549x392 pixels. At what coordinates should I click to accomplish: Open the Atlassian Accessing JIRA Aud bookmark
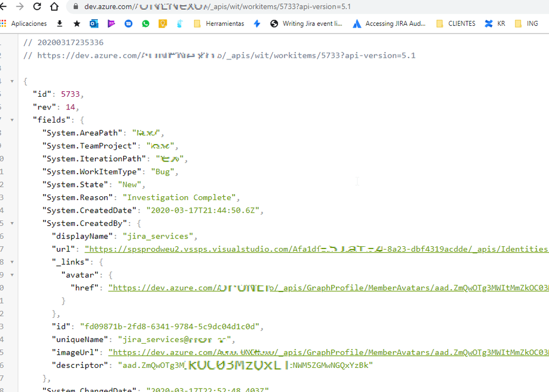(389, 24)
